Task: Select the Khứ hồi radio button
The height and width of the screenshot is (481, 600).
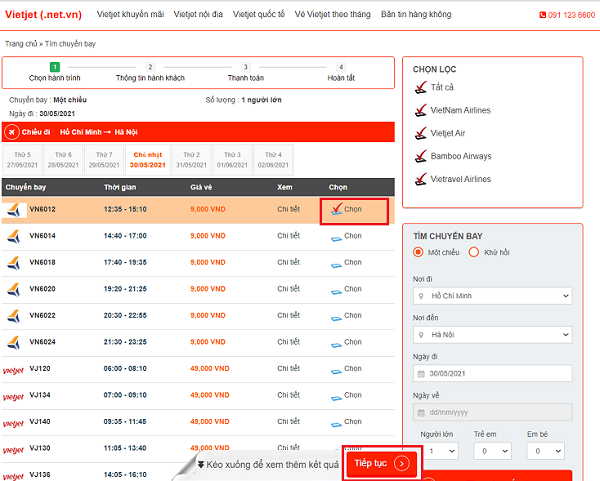Action: [474, 252]
